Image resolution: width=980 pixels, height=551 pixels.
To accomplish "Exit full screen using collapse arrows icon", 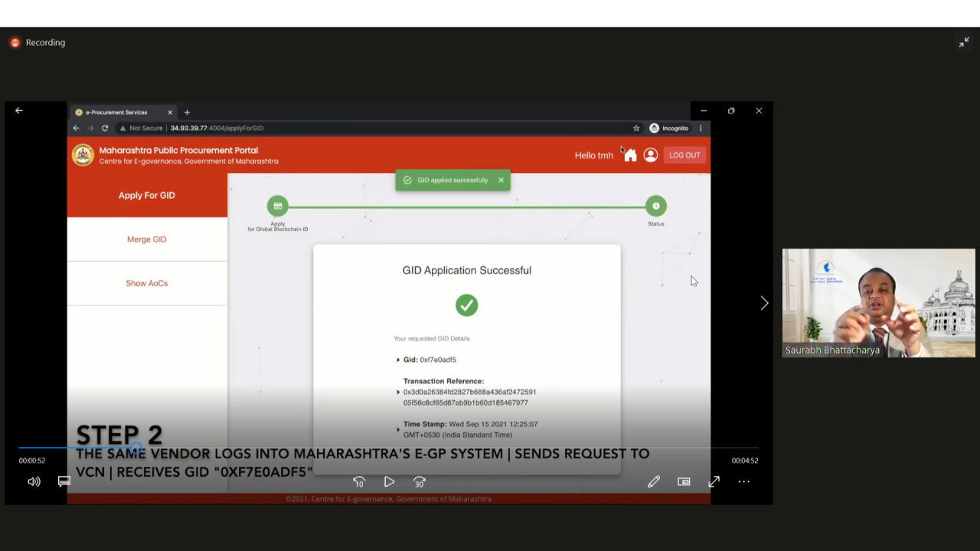I will [x=964, y=43].
